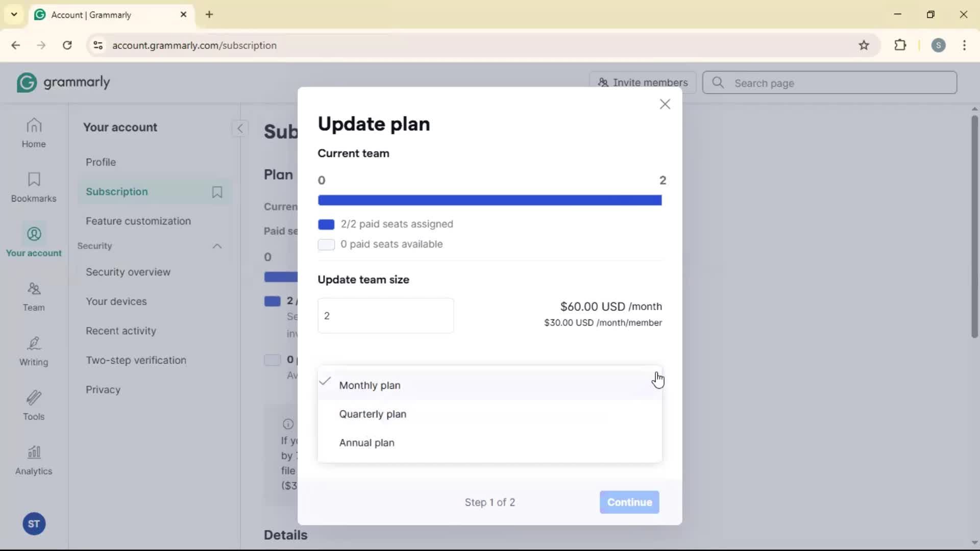This screenshot has height=551, width=980.
Task: Focus the team size input field
Action: tap(385, 316)
